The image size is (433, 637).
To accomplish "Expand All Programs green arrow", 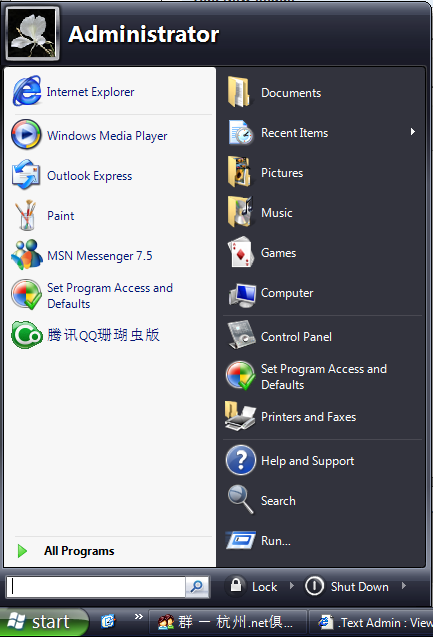I will [x=22, y=551].
